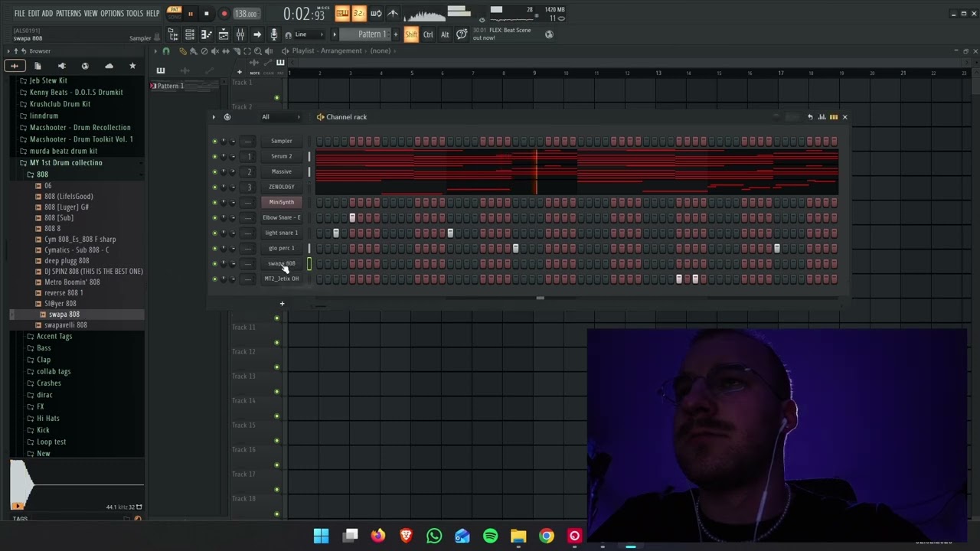Screen dimensions: 980x551
Task: Click the browser favorites star tab icon
Action: click(132, 66)
